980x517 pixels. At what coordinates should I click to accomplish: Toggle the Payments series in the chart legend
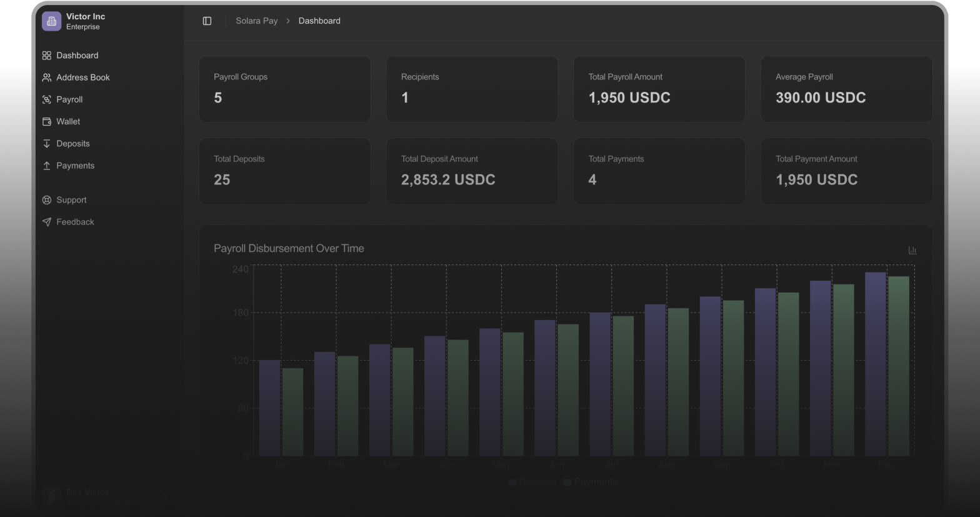(x=590, y=482)
